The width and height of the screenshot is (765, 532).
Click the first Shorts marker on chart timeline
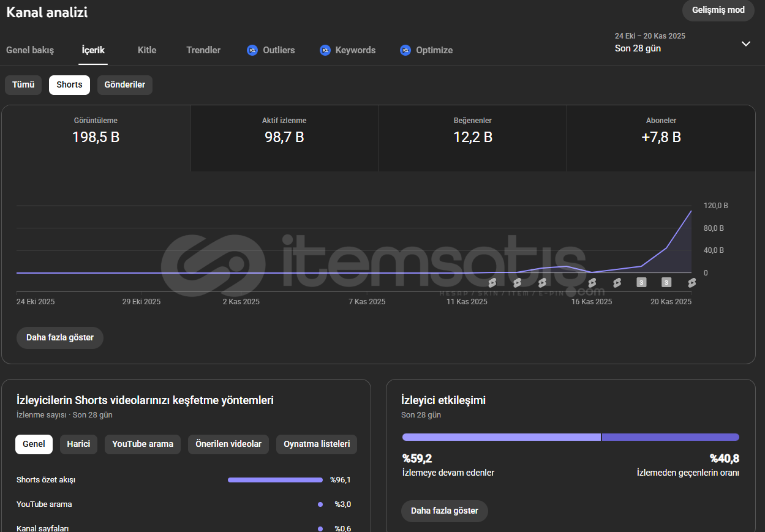[492, 282]
